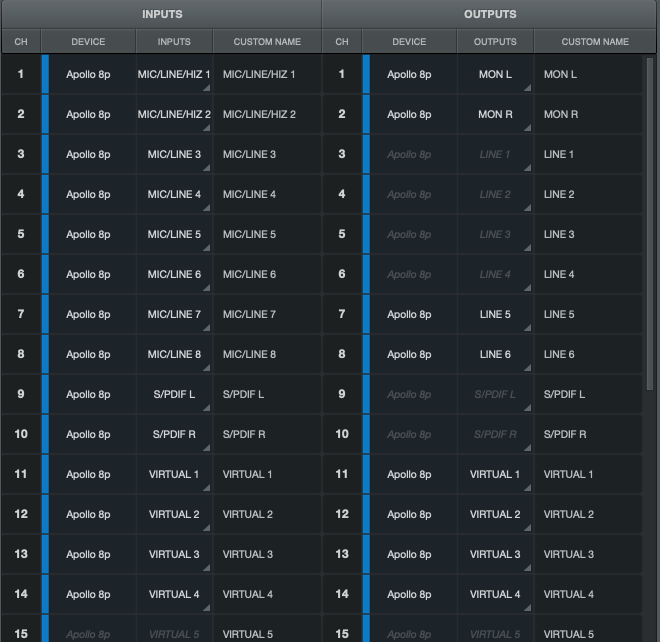
Task: Open the MON L output dropdown
Action: pos(495,75)
